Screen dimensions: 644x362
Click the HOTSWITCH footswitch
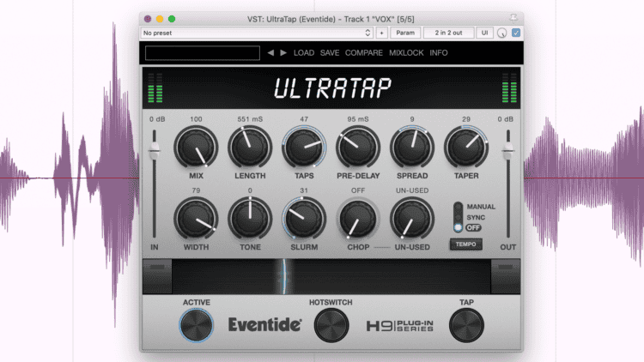click(331, 325)
